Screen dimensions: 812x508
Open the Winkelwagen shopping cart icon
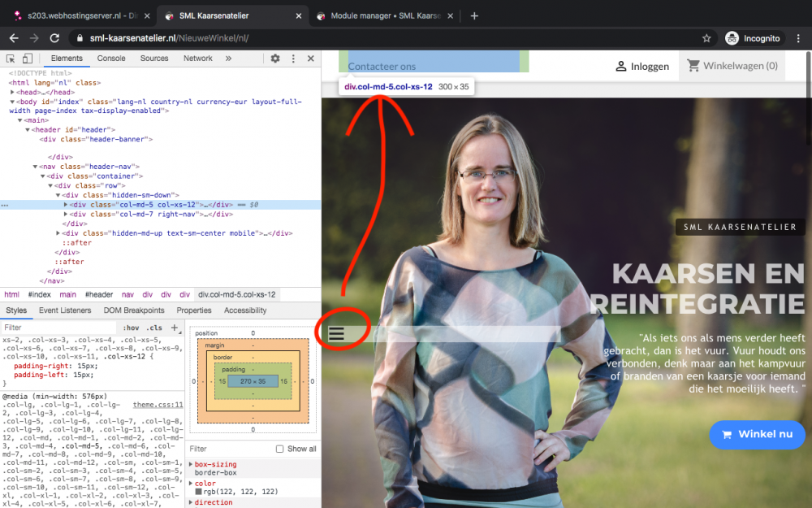pyautogui.click(x=695, y=65)
